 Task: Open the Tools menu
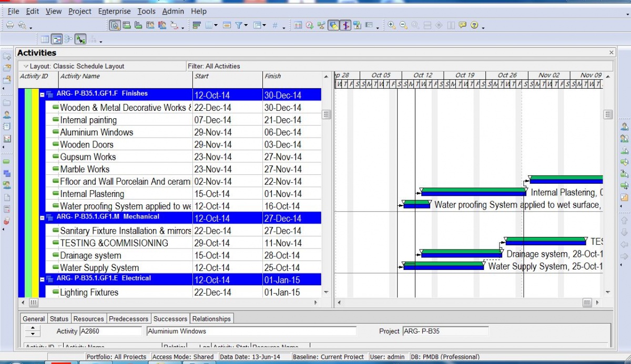146,11
